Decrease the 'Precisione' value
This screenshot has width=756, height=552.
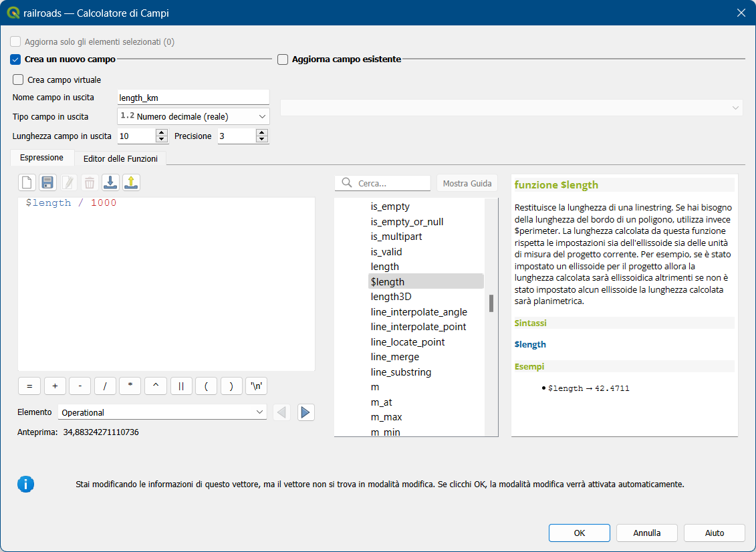(x=262, y=139)
